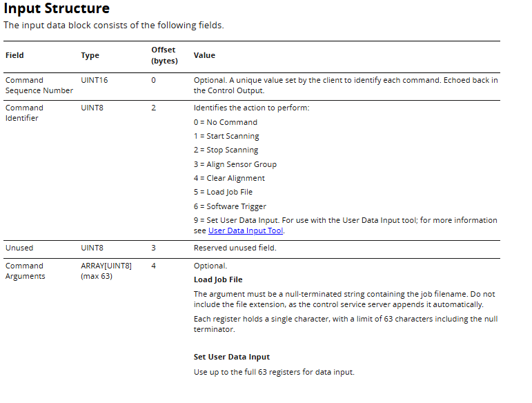
Task: Click the '6 = Software Trigger' line
Action: [x=230, y=206]
